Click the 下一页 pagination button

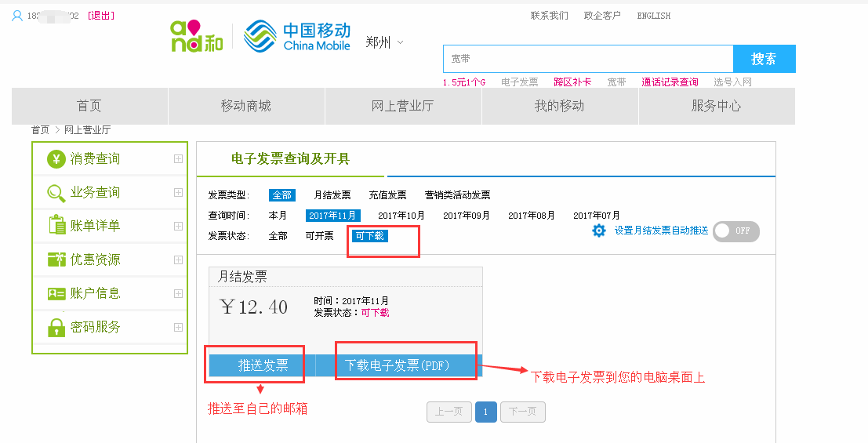tap(522, 412)
